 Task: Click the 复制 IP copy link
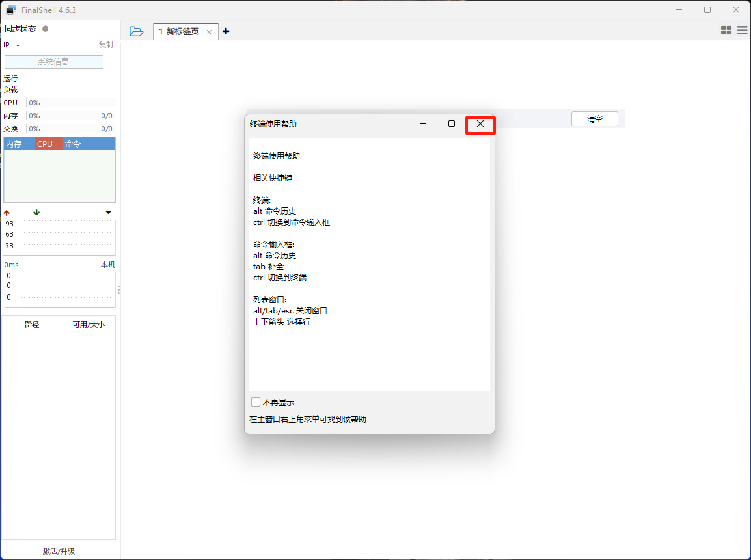[x=106, y=44]
